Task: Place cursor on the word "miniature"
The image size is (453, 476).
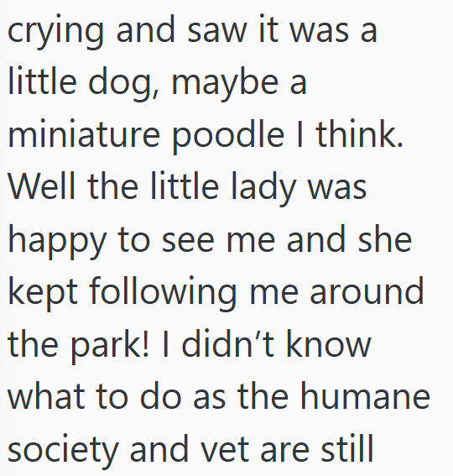Action: [83, 134]
